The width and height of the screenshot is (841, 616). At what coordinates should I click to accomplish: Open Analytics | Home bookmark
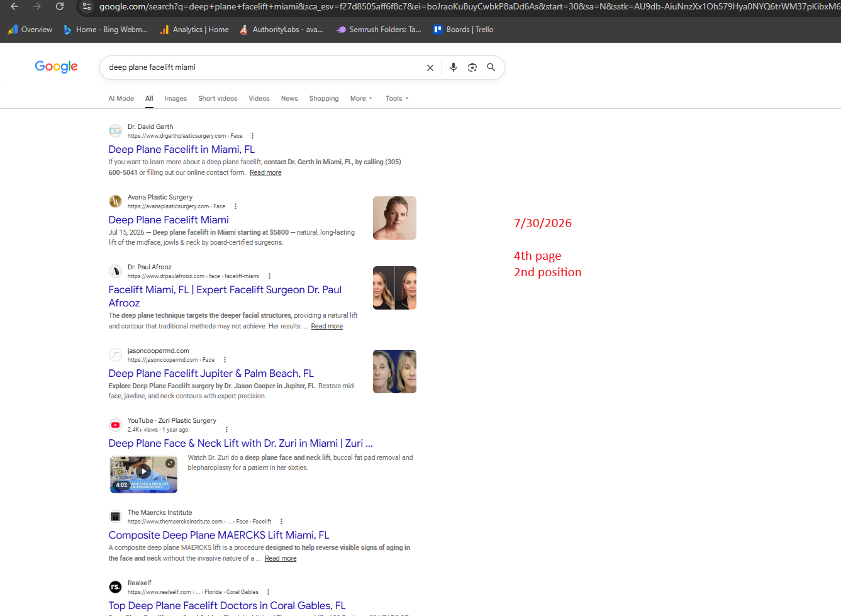click(194, 30)
